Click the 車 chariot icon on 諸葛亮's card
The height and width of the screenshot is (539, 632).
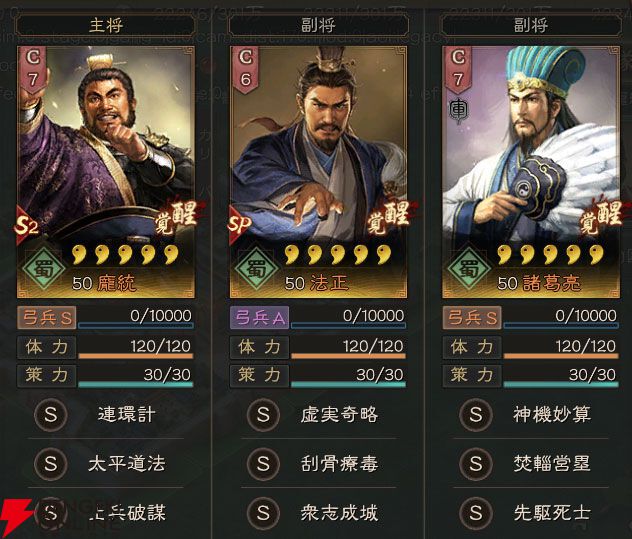pyautogui.click(x=458, y=111)
